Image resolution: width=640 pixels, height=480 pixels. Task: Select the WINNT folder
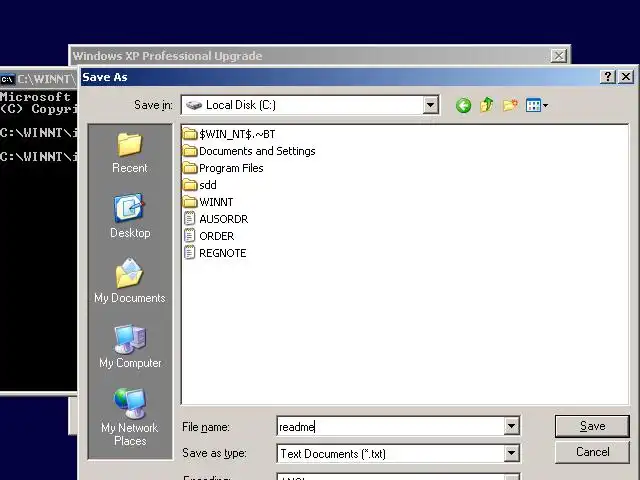click(208, 202)
